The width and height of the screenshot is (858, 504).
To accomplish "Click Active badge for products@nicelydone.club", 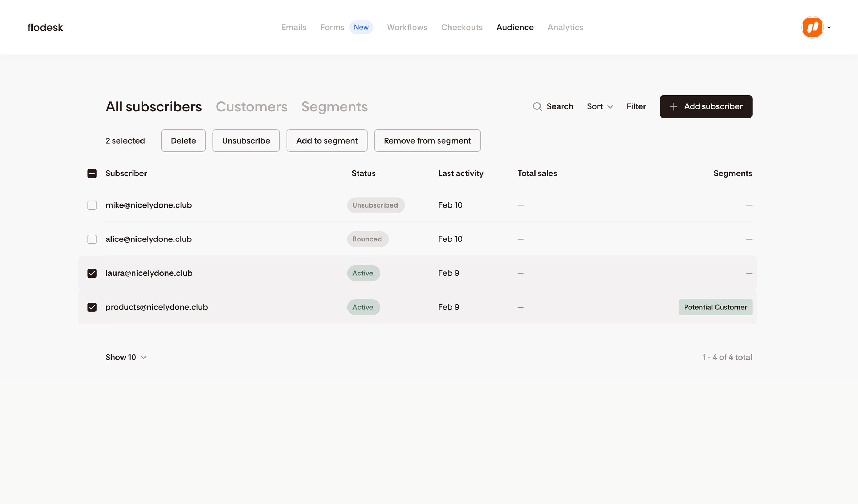I will click(x=363, y=307).
